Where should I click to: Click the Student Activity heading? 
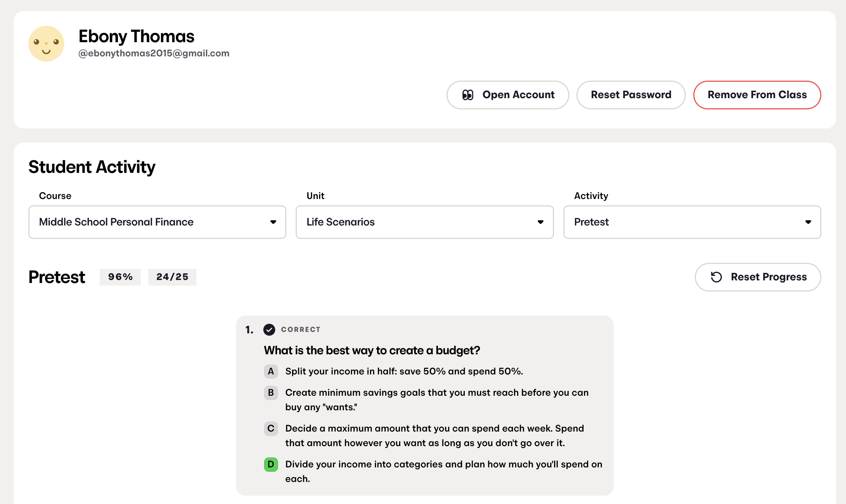point(92,167)
